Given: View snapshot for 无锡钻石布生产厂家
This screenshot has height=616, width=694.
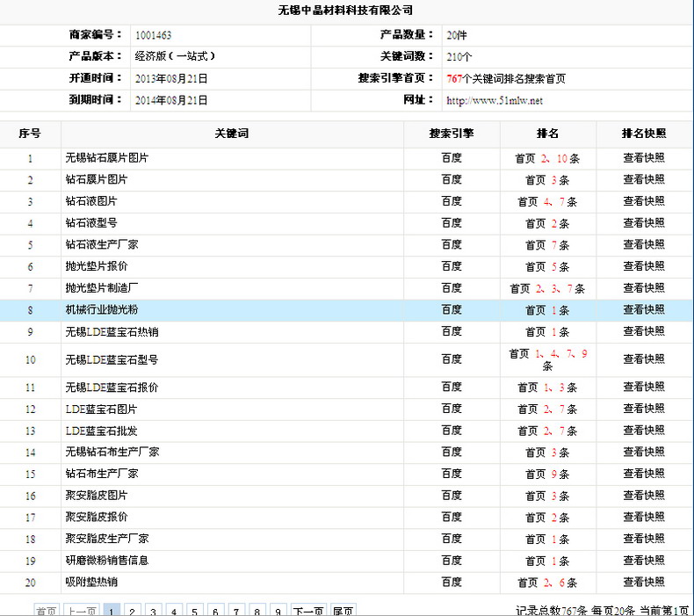Looking at the screenshot, I should coord(644,453).
